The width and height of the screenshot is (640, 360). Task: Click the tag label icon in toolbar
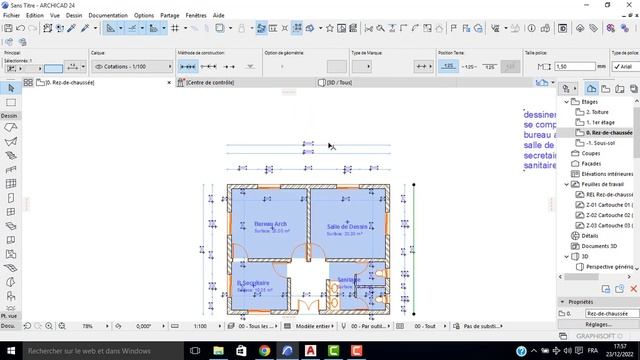click(593, 28)
